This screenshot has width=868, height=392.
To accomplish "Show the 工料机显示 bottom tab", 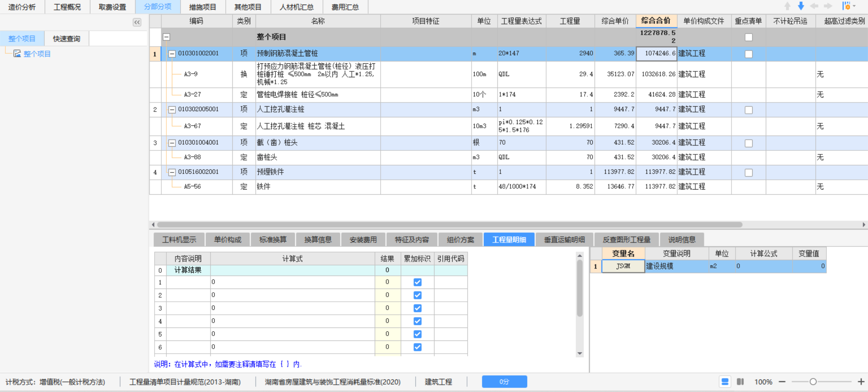I will tap(179, 240).
